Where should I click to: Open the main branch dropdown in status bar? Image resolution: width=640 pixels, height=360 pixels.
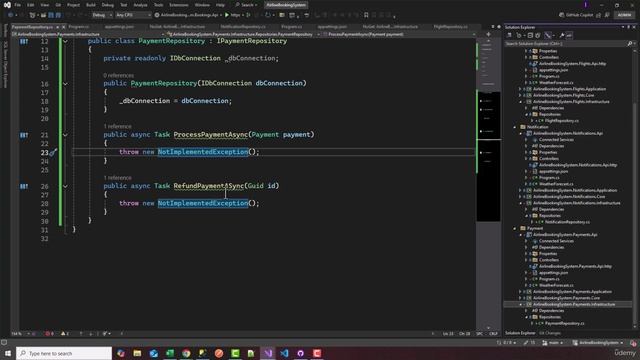553,343
